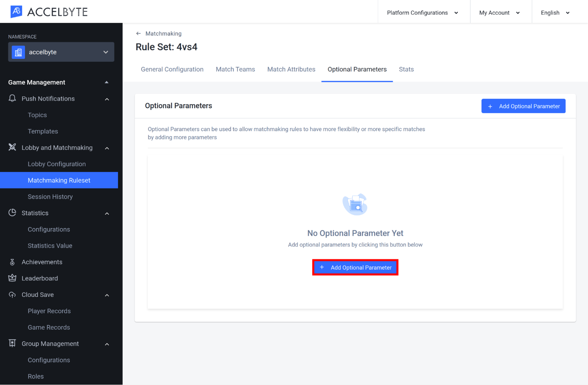The width and height of the screenshot is (588, 385).
Task: Click the Lobby and Matchmaking swords icon
Action: click(12, 147)
